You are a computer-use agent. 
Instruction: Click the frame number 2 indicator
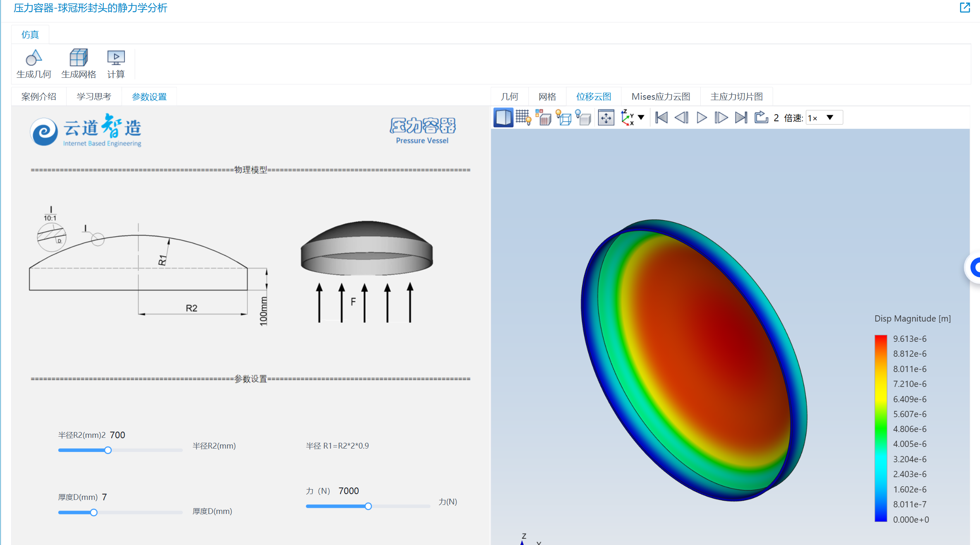776,118
